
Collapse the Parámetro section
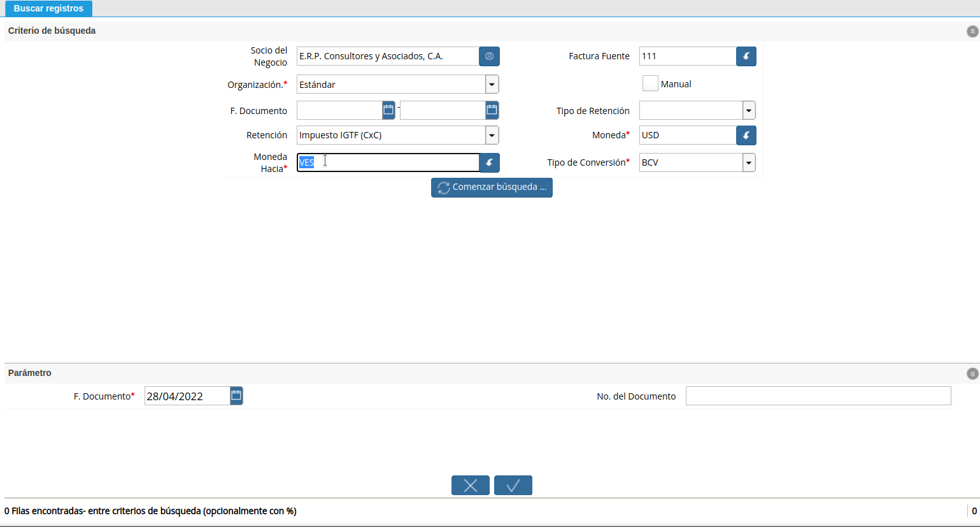tap(972, 373)
